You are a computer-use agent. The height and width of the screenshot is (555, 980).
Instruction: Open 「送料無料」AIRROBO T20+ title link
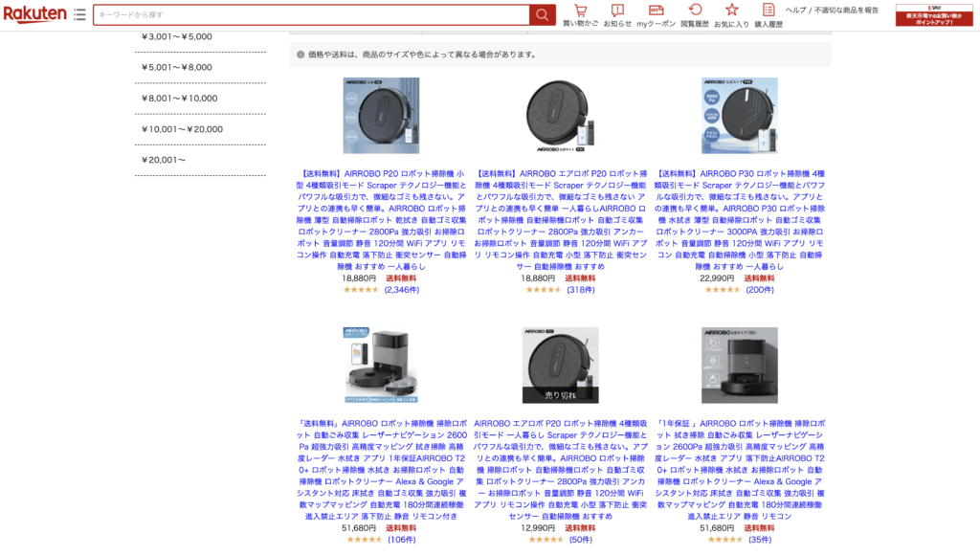click(381, 470)
